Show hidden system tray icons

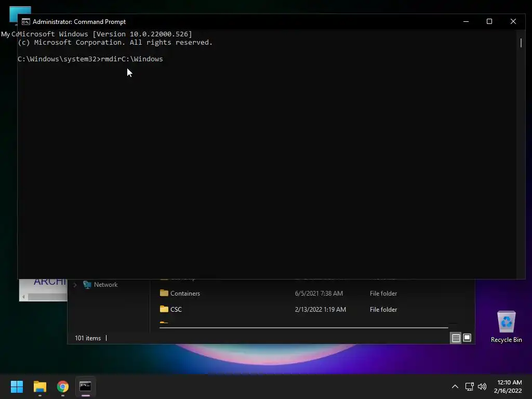point(455,387)
